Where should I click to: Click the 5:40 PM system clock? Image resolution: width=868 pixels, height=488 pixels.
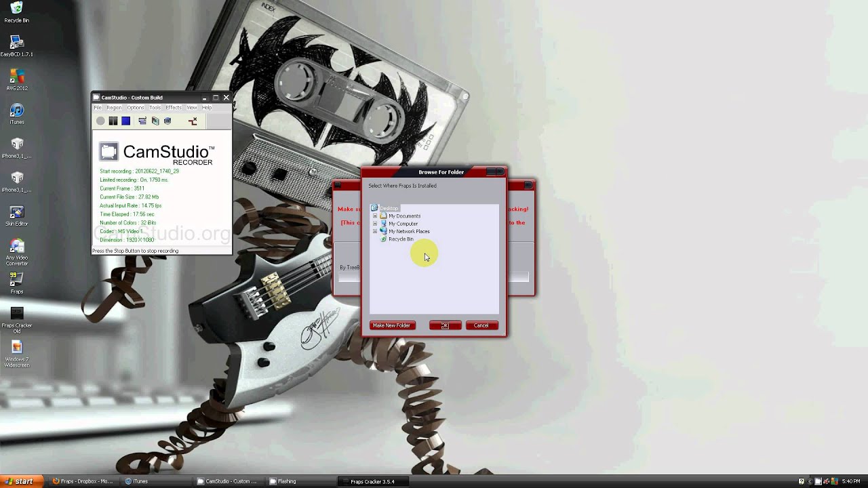[851, 481]
